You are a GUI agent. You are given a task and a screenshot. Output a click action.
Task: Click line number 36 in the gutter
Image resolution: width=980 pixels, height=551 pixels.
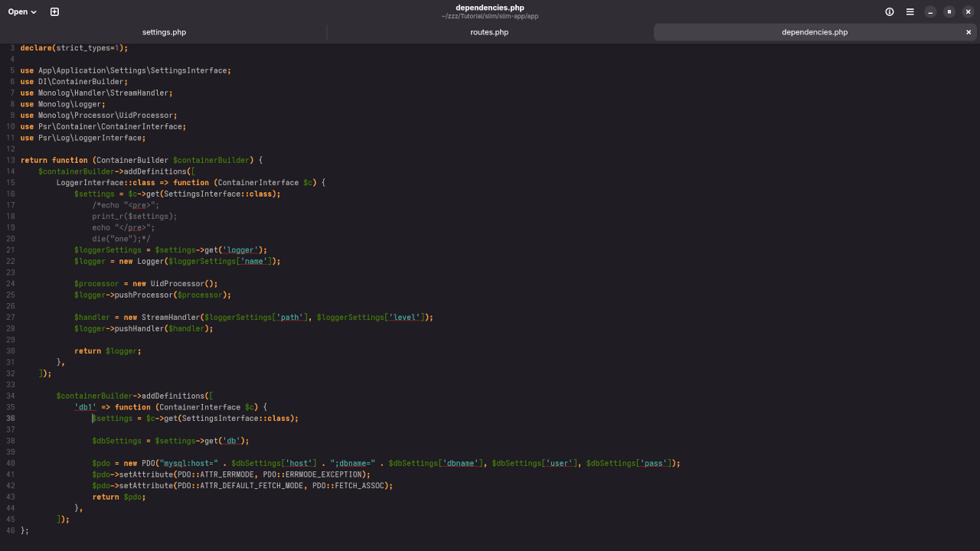pos(11,419)
